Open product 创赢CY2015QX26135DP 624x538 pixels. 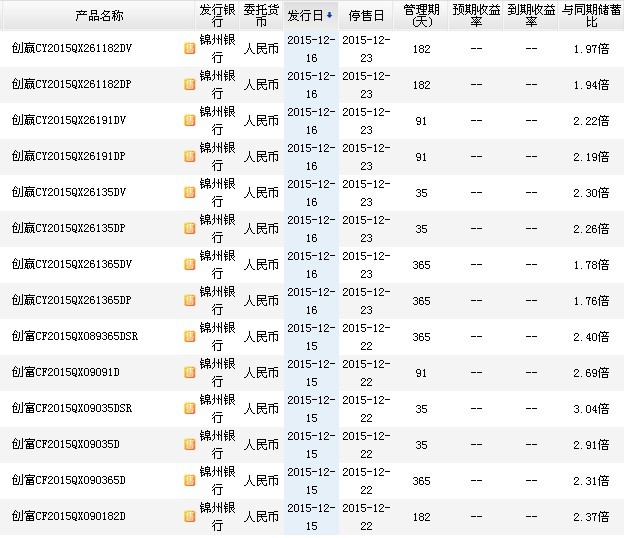[68, 228]
